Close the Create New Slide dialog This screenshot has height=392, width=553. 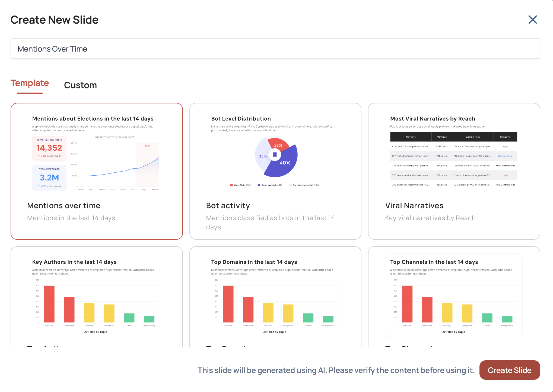pyautogui.click(x=532, y=20)
